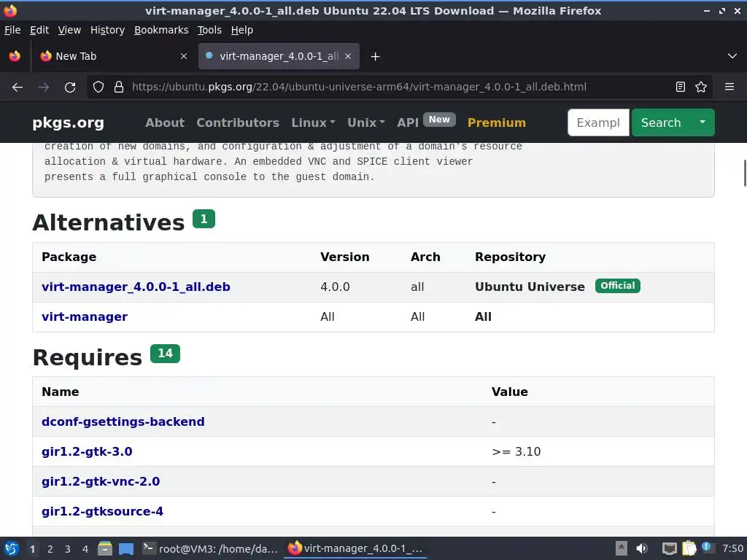Click the page vertical scrollbar thumb

point(745,174)
